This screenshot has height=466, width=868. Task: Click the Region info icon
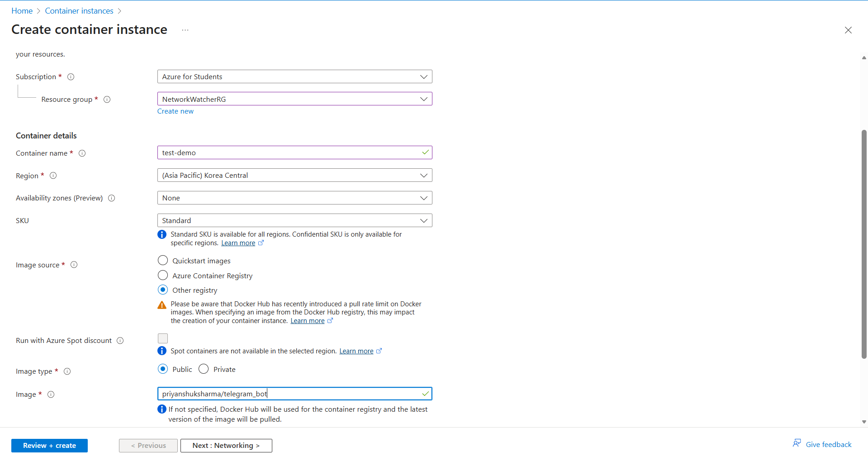53,176
